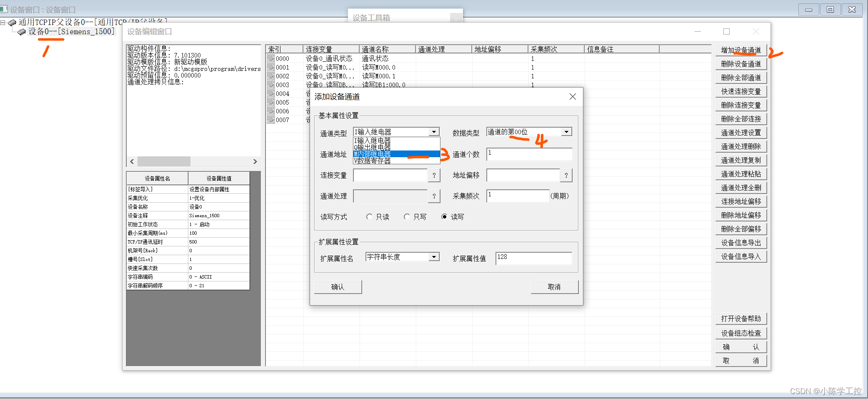Click the Siemens_1500 device chip icon
This screenshot has height=399, width=868.
tap(21, 32)
